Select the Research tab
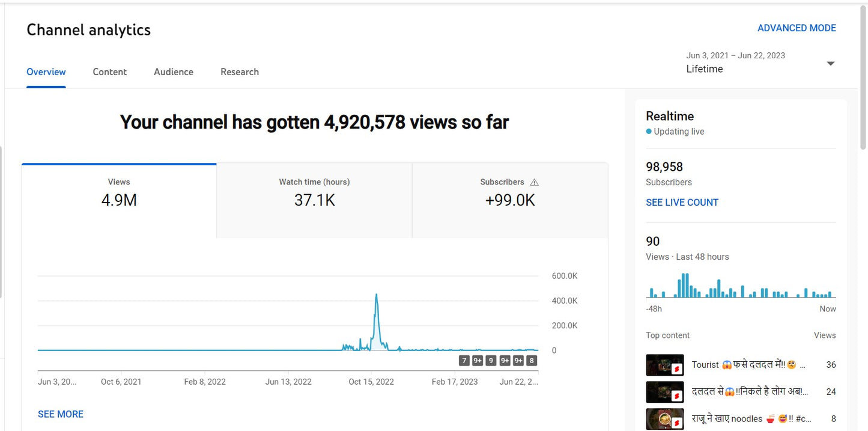Image resolution: width=868 pixels, height=431 pixels. (x=239, y=72)
